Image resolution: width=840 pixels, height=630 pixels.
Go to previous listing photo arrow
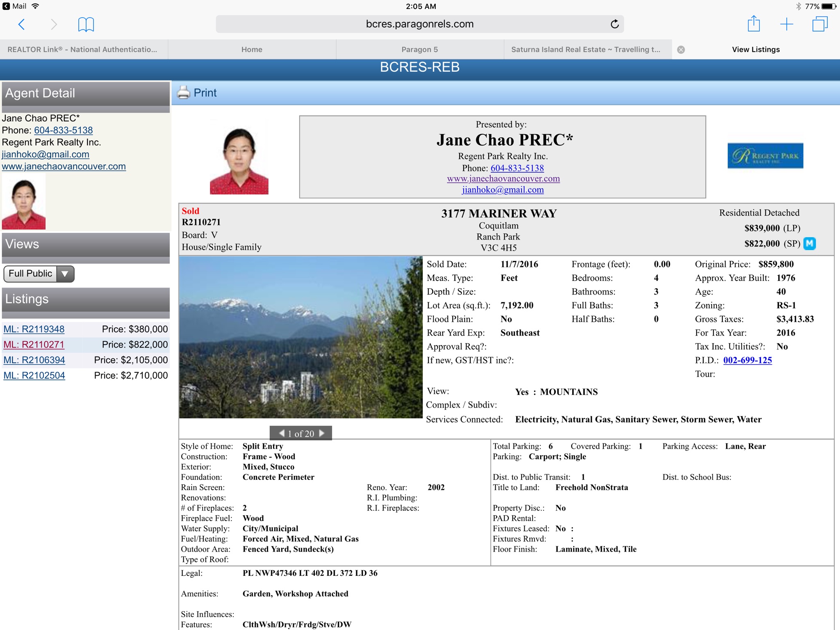(282, 433)
